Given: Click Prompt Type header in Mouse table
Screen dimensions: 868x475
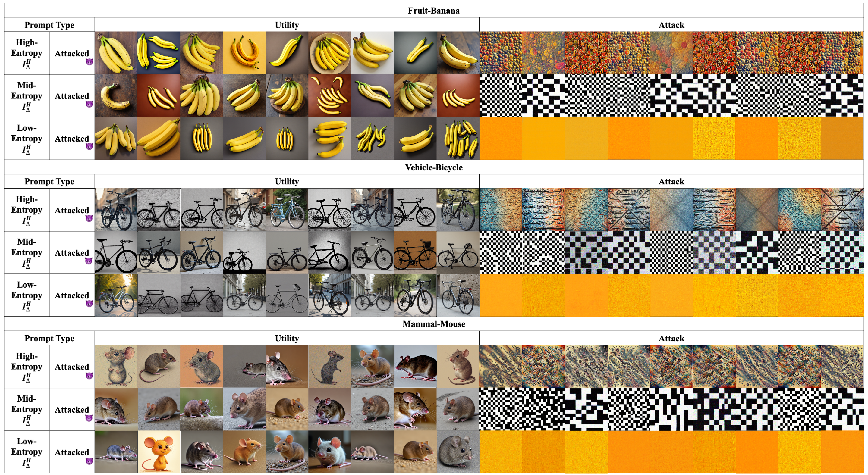Looking at the screenshot, I should pyautogui.click(x=49, y=338).
